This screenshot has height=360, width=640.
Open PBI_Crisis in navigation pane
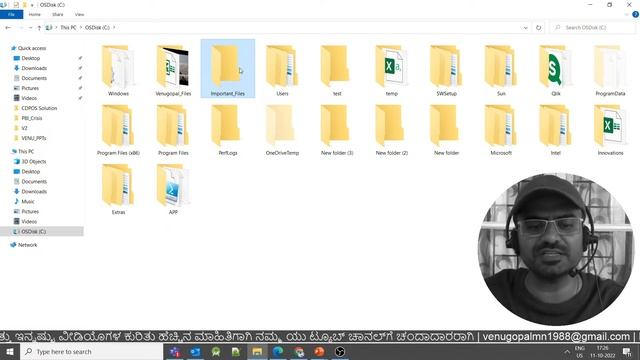point(31,118)
